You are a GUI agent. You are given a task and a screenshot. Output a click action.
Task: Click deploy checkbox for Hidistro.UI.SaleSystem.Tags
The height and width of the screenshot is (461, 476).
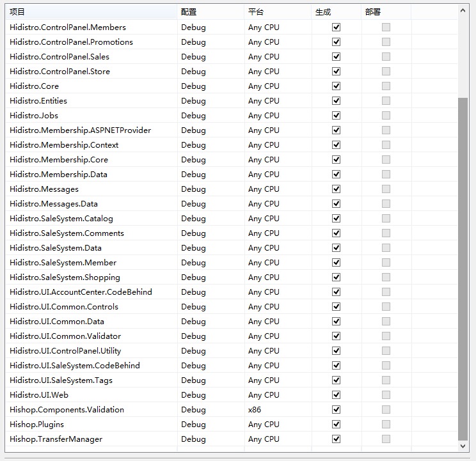(386, 380)
